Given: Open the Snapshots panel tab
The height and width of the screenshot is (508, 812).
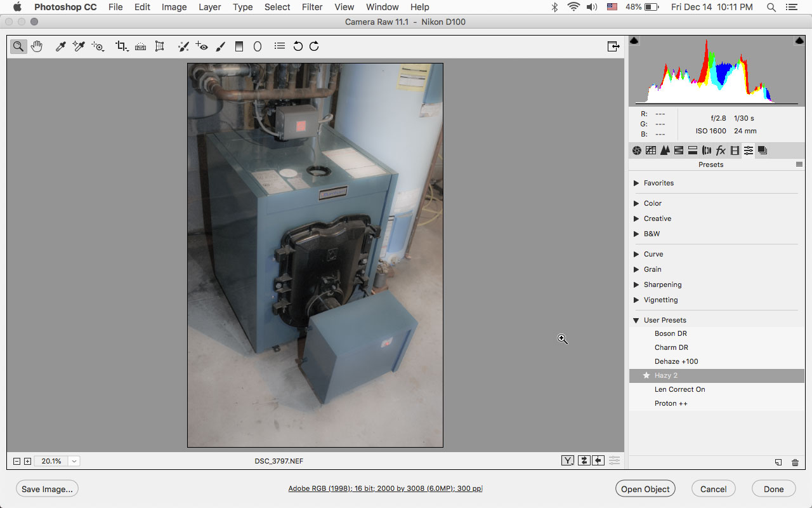Looking at the screenshot, I should pos(763,150).
